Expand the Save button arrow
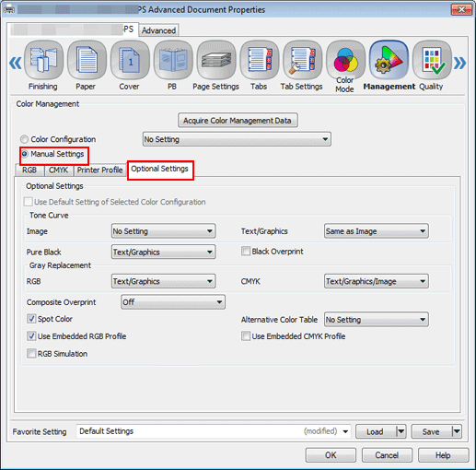This screenshot has width=476, height=470. point(457,431)
